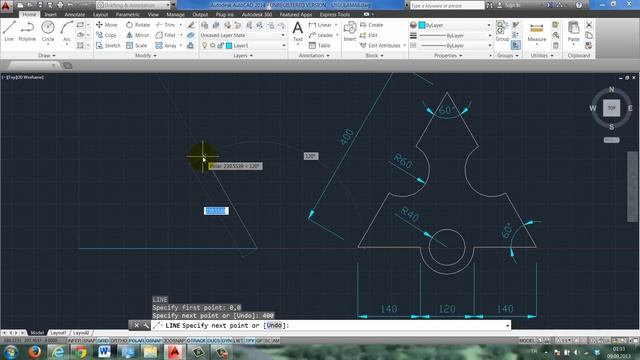Switch to the Insert ribbon tab
Image resolution: width=640 pixels, height=360 pixels.
[x=51, y=14]
